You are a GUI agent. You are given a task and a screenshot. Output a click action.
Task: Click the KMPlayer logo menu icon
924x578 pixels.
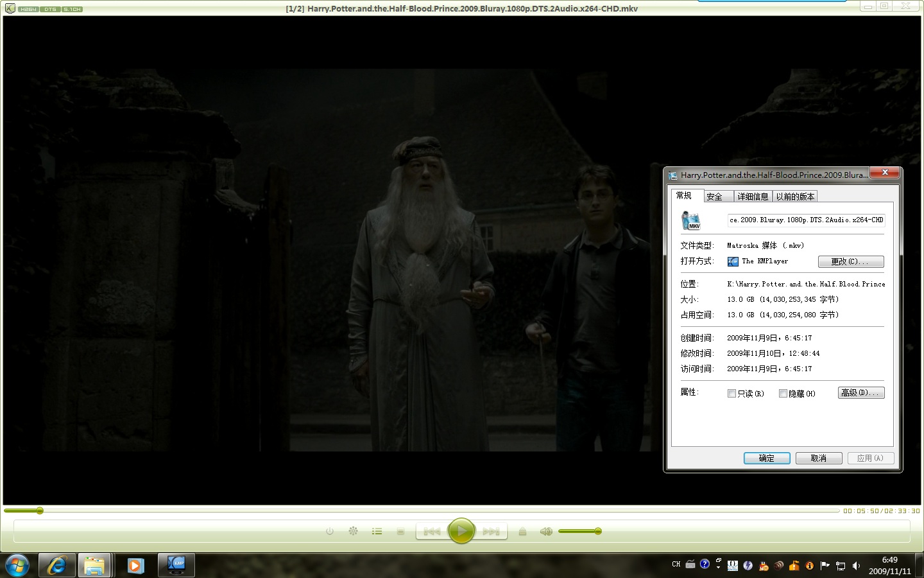(x=10, y=8)
